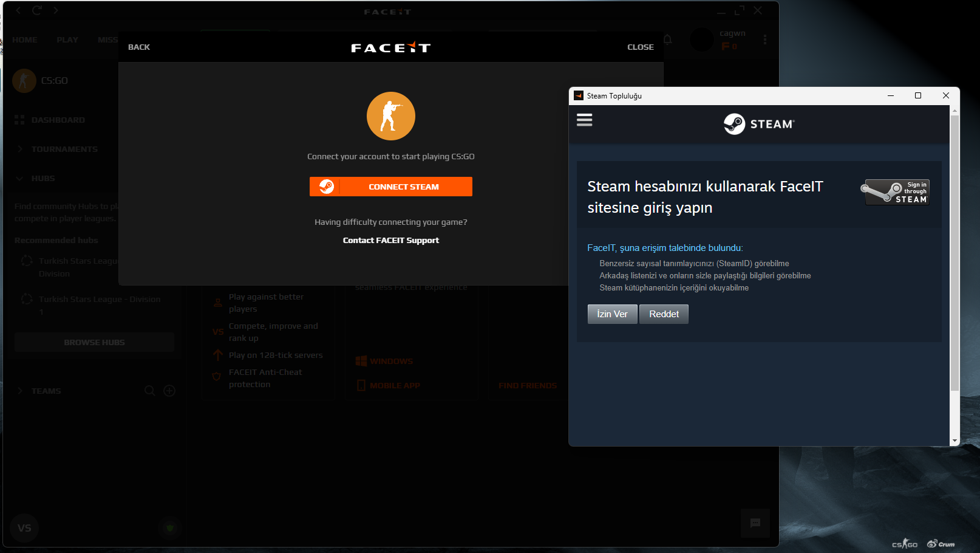Click the Steam logo in the login window
This screenshot has height=553, width=980.
coord(759,124)
